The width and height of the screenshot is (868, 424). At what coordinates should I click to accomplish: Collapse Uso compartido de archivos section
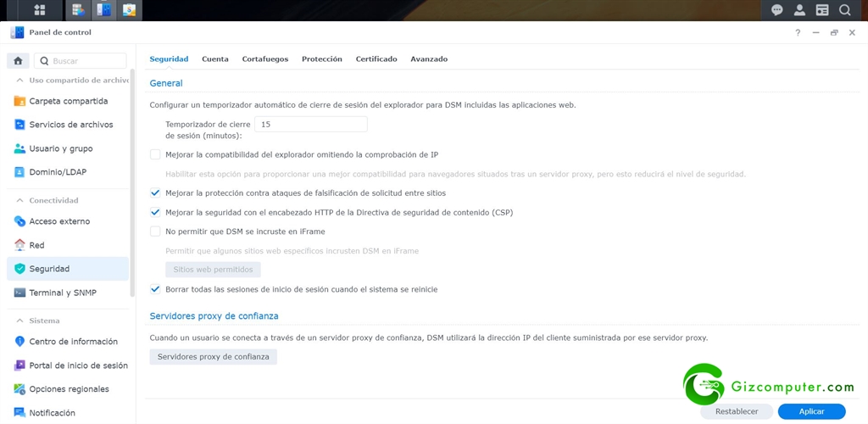coord(20,81)
